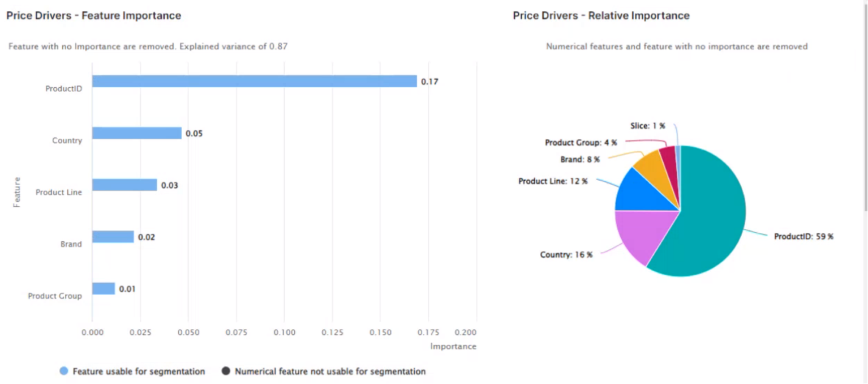This screenshot has width=868, height=384.
Task: Select the ProductID bar in the bar chart
Action: (254, 82)
